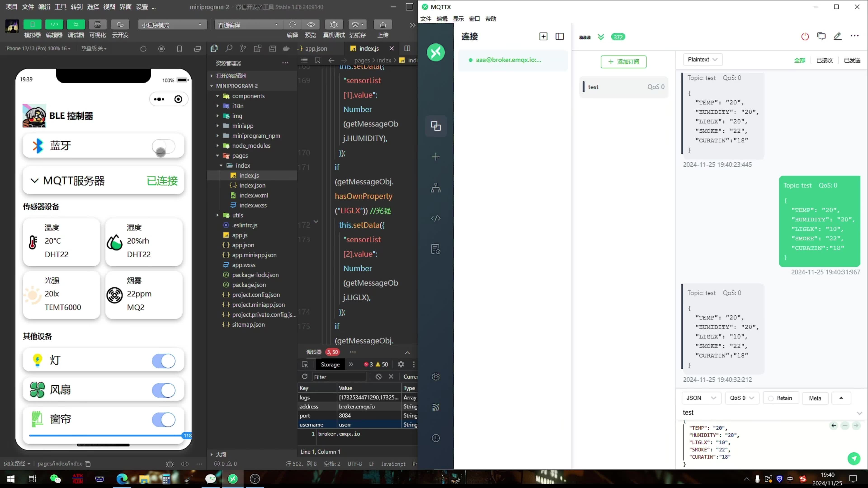Viewport: 868px width, 488px height.
Task: Open the Plaintext format dropdown
Action: coord(703,60)
